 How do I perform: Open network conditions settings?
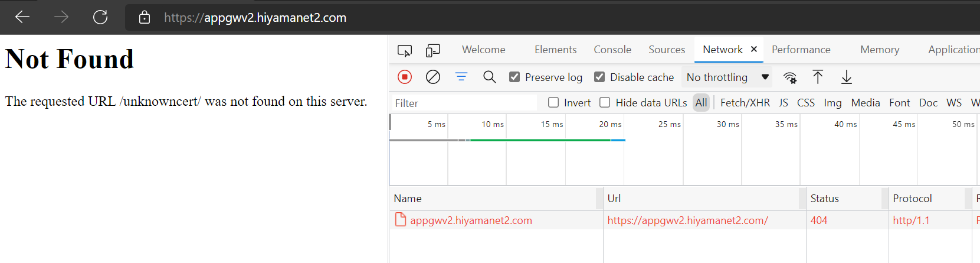point(790,77)
